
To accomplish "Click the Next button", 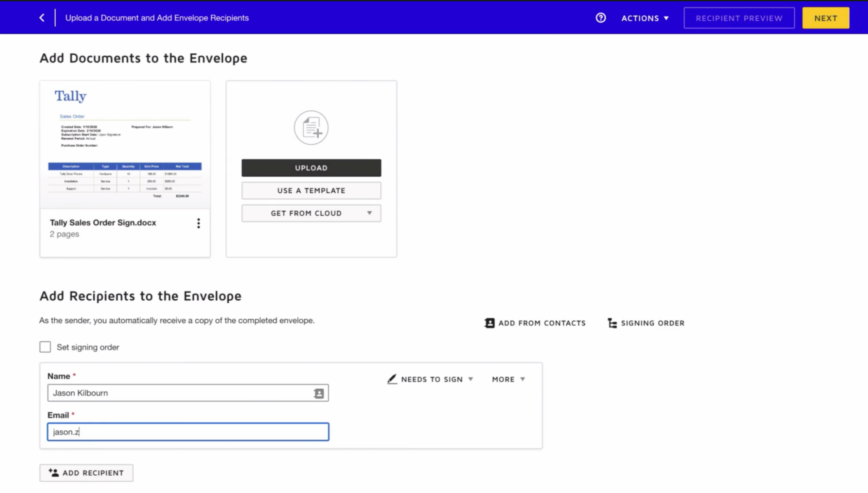I will point(825,18).
